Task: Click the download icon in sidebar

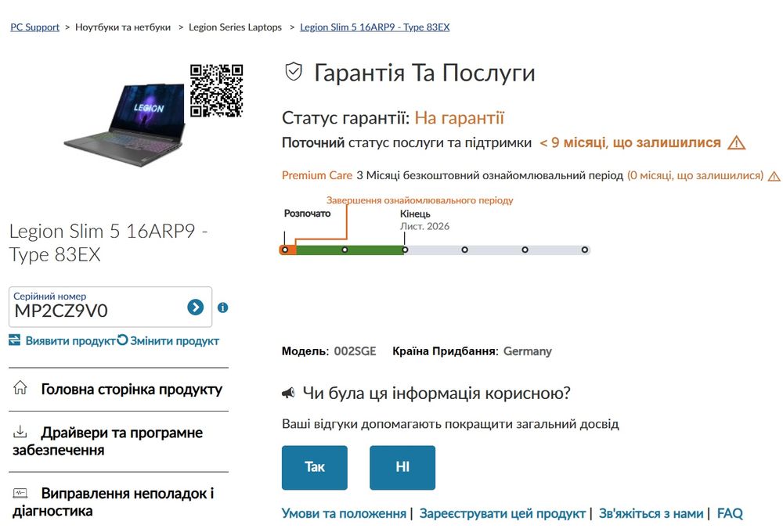Action: pos(20,431)
